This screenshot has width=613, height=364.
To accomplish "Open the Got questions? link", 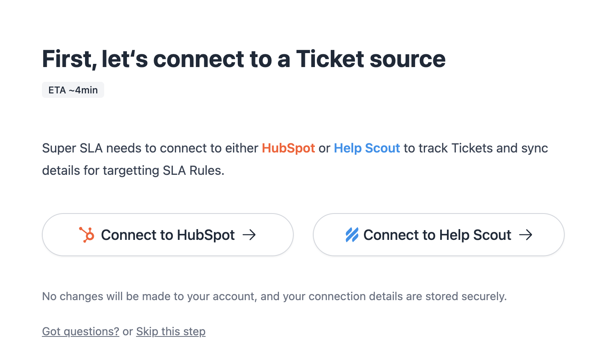I will pos(81,331).
